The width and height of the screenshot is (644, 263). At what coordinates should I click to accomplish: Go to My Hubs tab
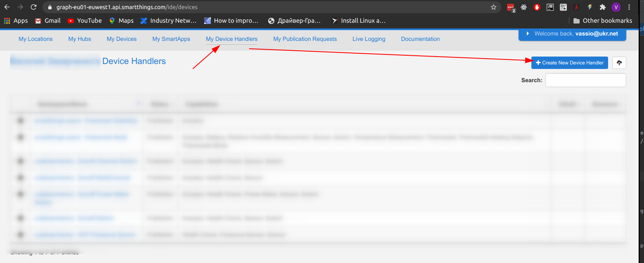(x=80, y=39)
